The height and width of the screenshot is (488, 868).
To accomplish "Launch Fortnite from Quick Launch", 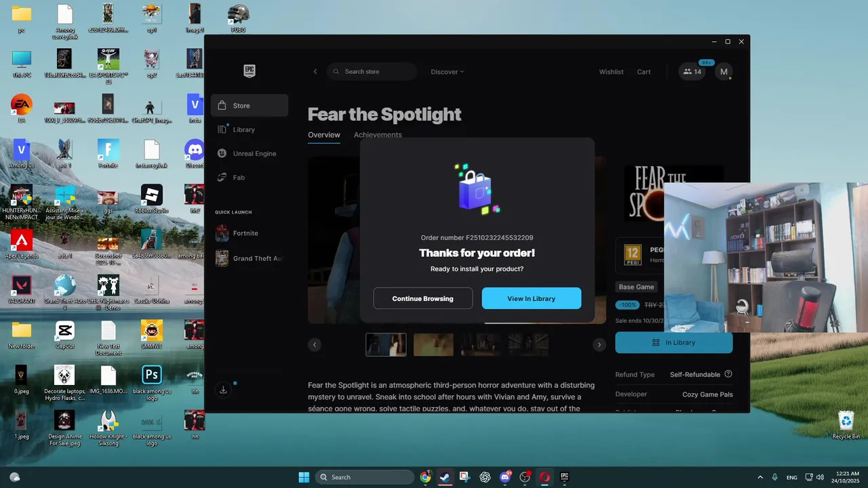I will [250, 233].
